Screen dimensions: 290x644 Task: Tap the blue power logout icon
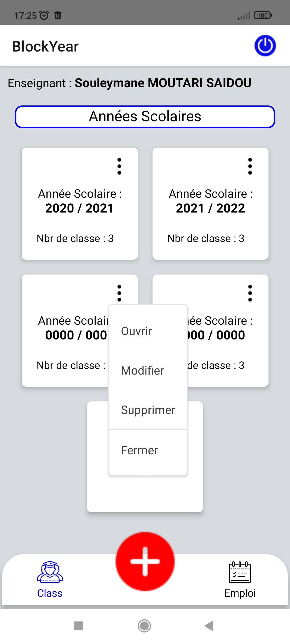coord(265,46)
